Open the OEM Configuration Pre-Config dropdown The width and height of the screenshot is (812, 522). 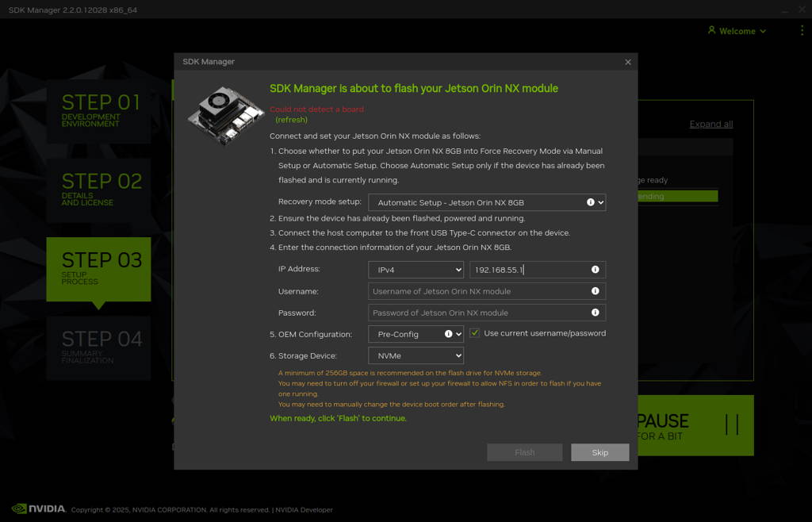point(416,334)
